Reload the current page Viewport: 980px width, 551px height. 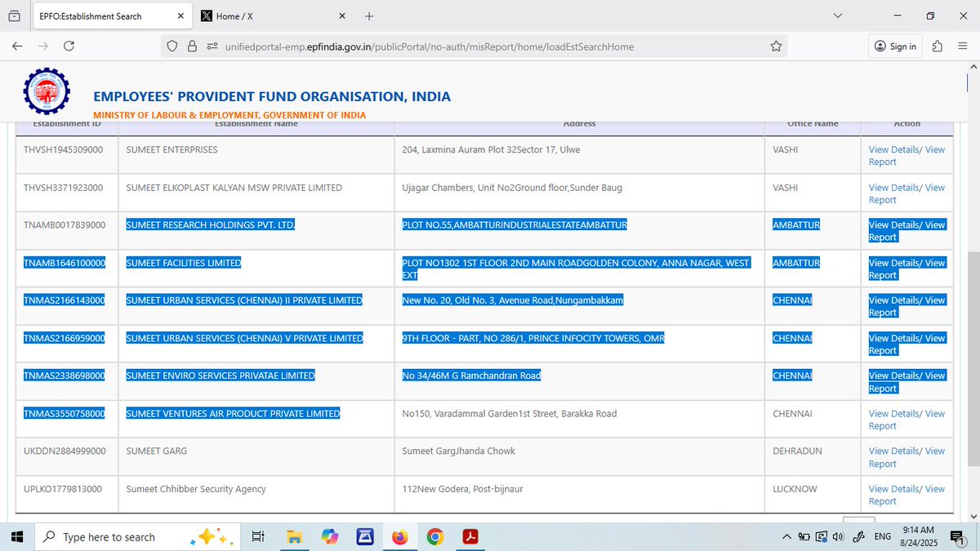click(69, 47)
